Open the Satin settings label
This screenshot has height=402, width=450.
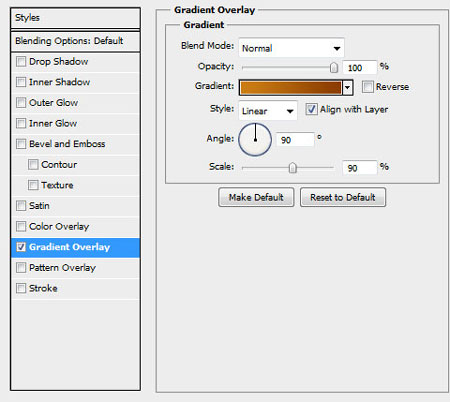pyautogui.click(x=39, y=206)
